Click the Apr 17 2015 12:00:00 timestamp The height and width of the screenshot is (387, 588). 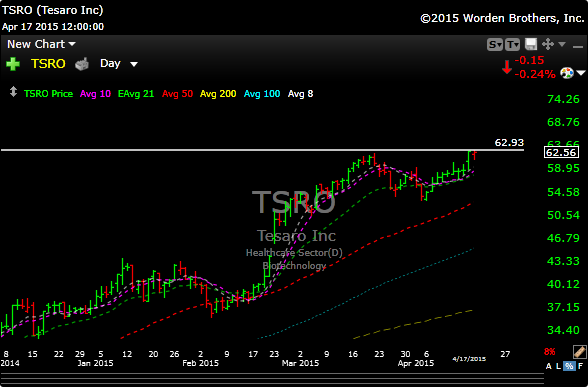pos(53,27)
